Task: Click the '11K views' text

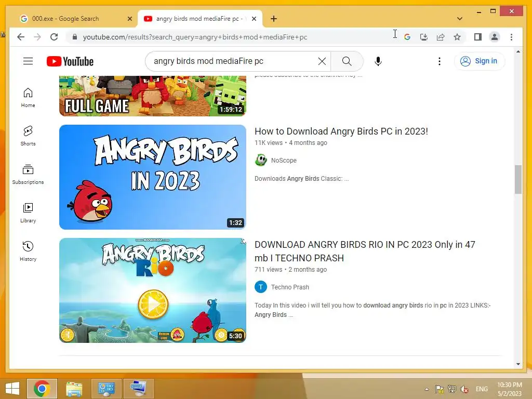Action: tap(269, 143)
